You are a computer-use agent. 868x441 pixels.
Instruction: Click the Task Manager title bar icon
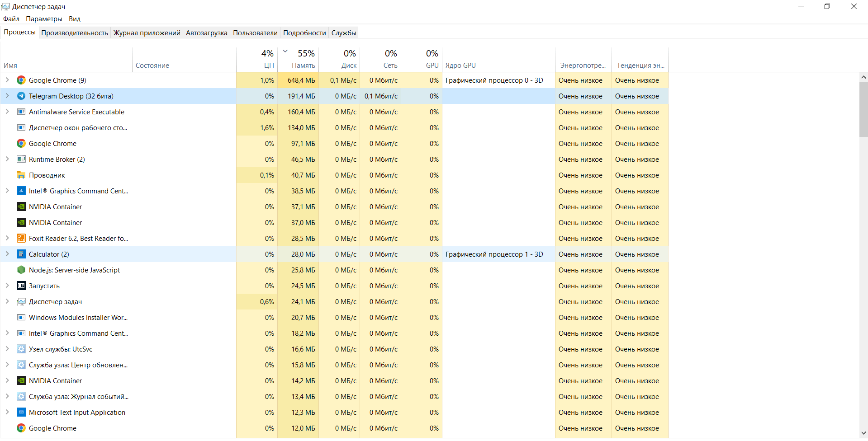coord(5,6)
